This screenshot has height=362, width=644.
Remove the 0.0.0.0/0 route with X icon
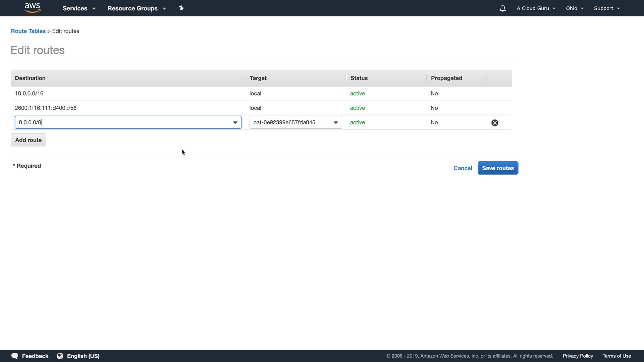(x=495, y=123)
